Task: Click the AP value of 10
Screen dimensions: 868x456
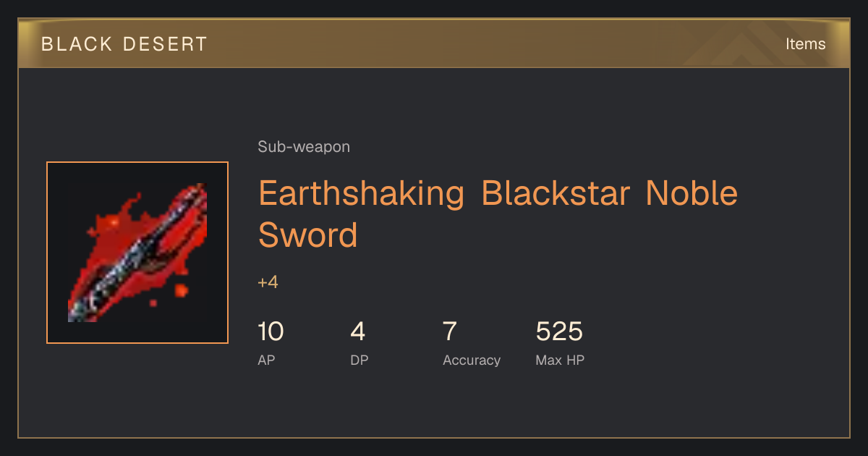Action: [271, 332]
